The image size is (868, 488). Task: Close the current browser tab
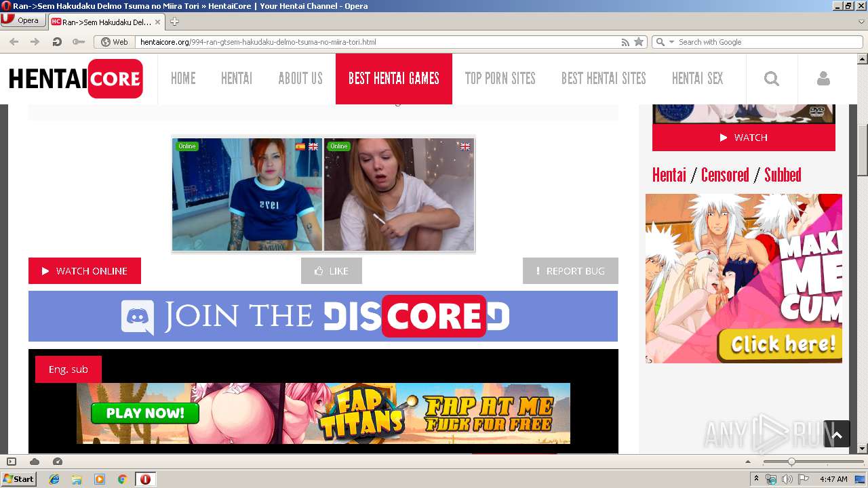158,22
